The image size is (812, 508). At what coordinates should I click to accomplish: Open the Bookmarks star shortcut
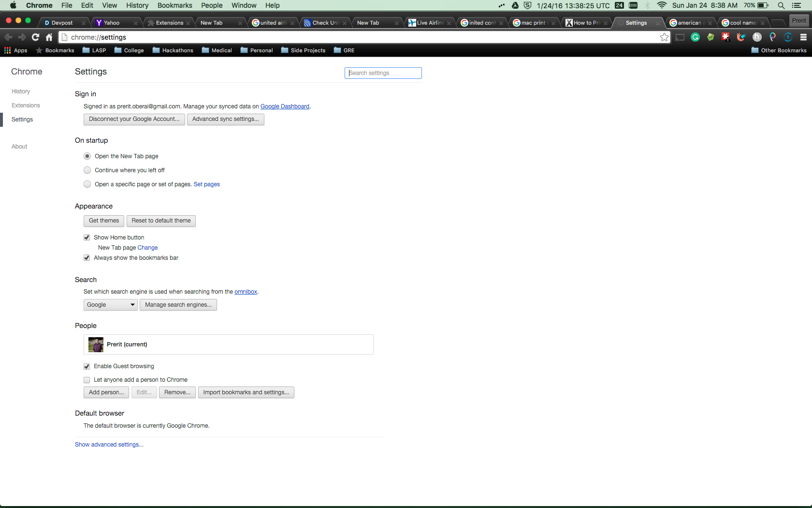(x=55, y=50)
